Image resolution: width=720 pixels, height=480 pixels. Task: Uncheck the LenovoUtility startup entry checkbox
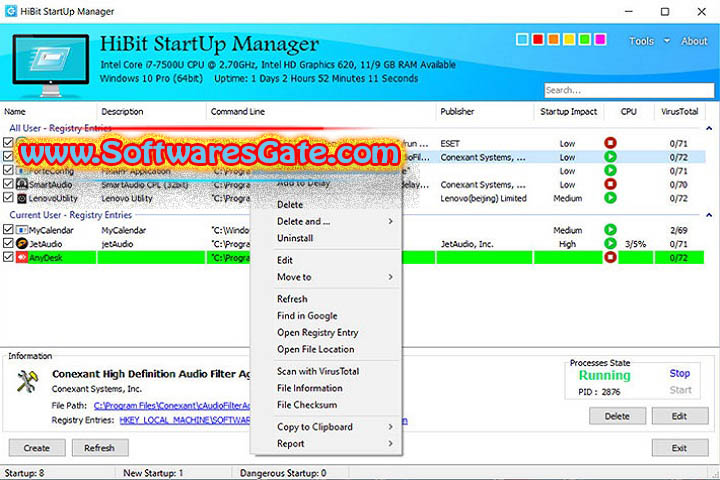tap(8, 198)
